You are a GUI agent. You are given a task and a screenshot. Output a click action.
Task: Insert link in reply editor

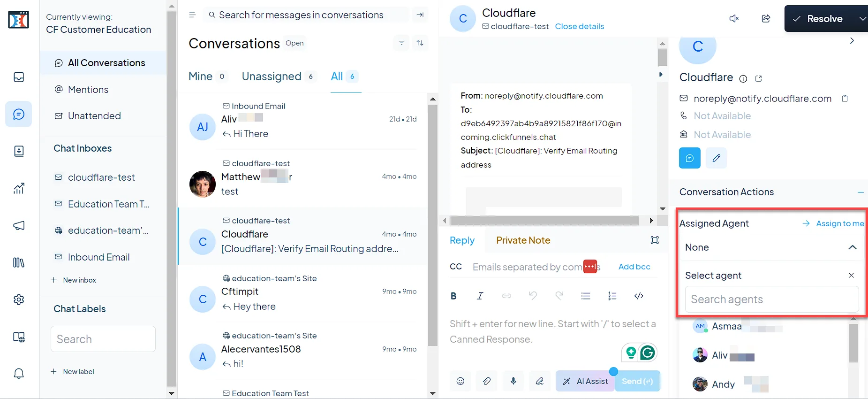coord(506,296)
